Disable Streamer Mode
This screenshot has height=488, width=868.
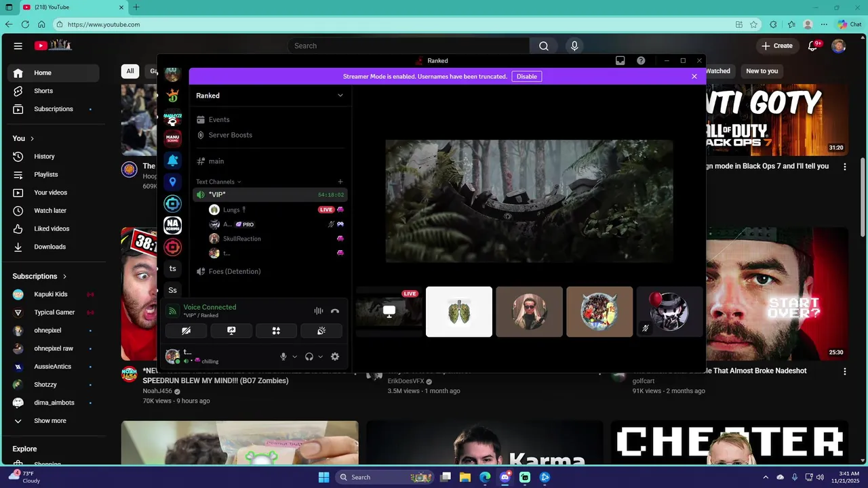(x=527, y=77)
